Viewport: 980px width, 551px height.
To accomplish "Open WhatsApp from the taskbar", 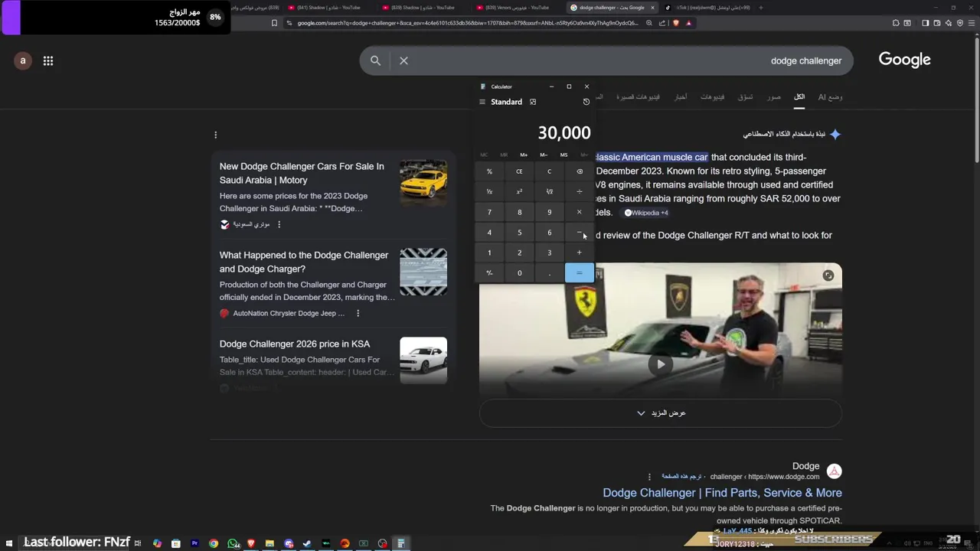I will click(x=233, y=543).
